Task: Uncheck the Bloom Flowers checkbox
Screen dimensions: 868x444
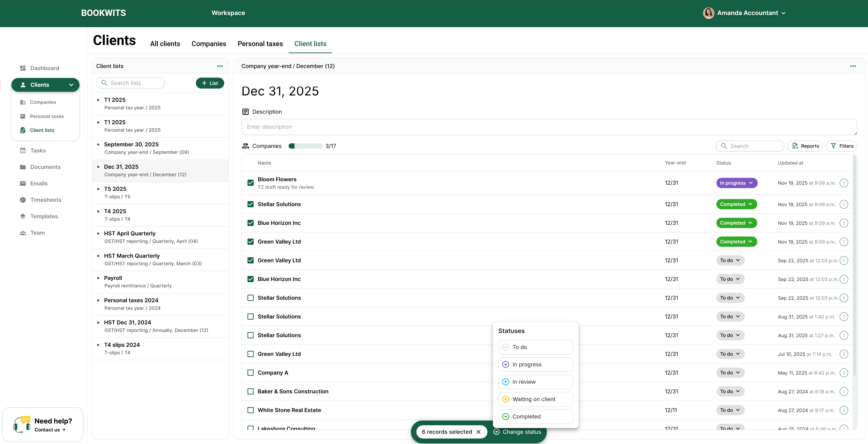Action: 250,183
